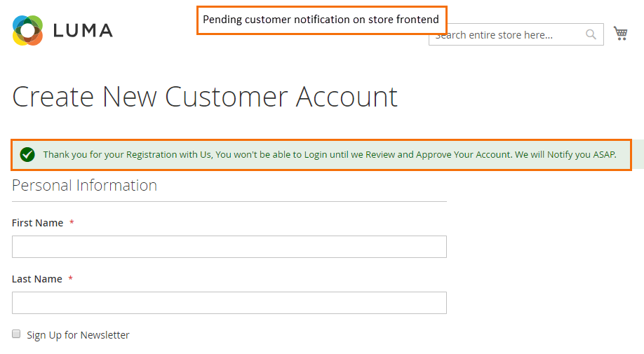Click the LUMA wordmark text

[83, 31]
